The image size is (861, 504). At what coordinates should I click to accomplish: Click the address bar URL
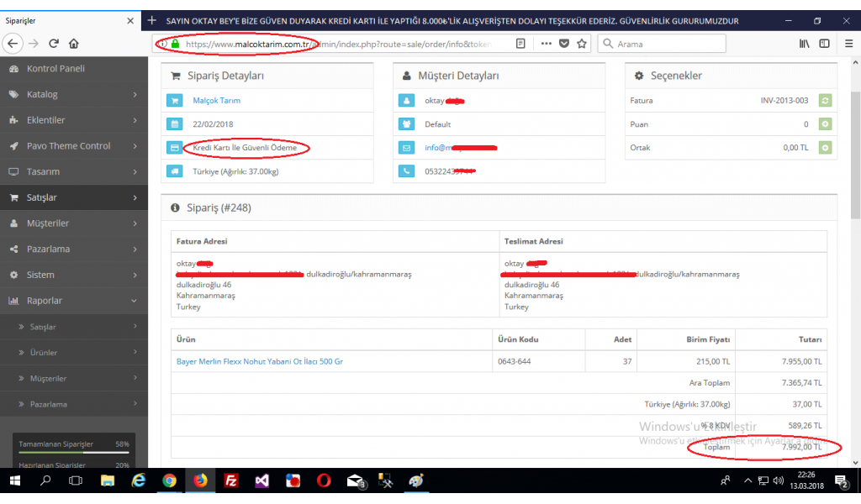pos(338,44)
